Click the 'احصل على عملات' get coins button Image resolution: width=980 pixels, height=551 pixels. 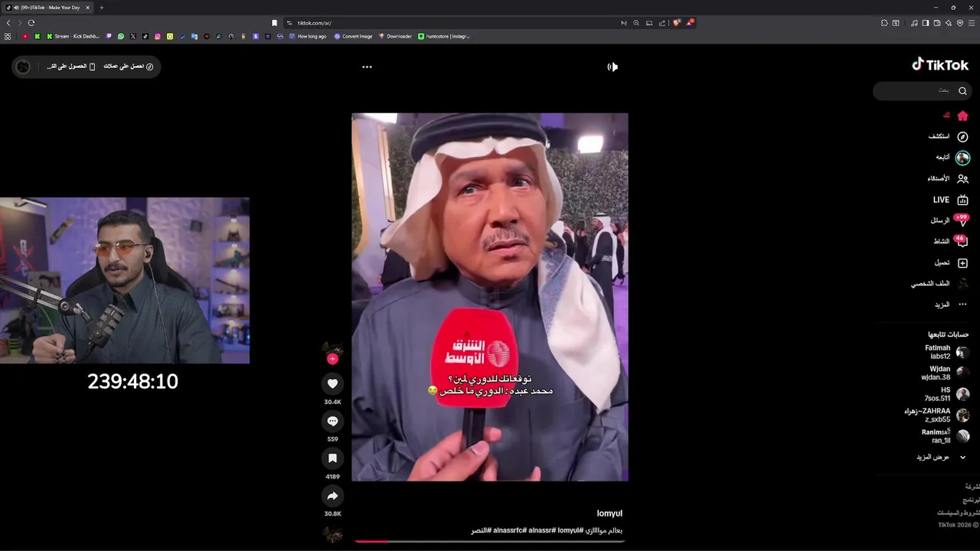tap(129, 67)
